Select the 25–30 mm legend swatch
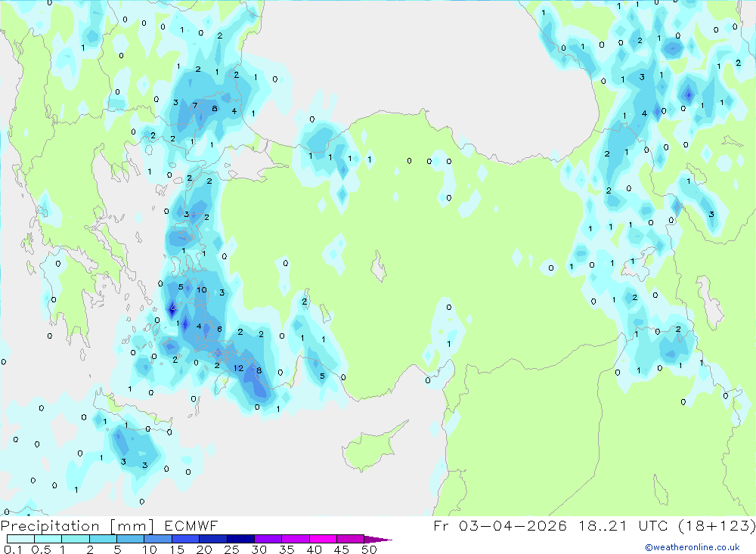Image resolution: width=756 pixels, height=554 pixels. pos(240,539)
